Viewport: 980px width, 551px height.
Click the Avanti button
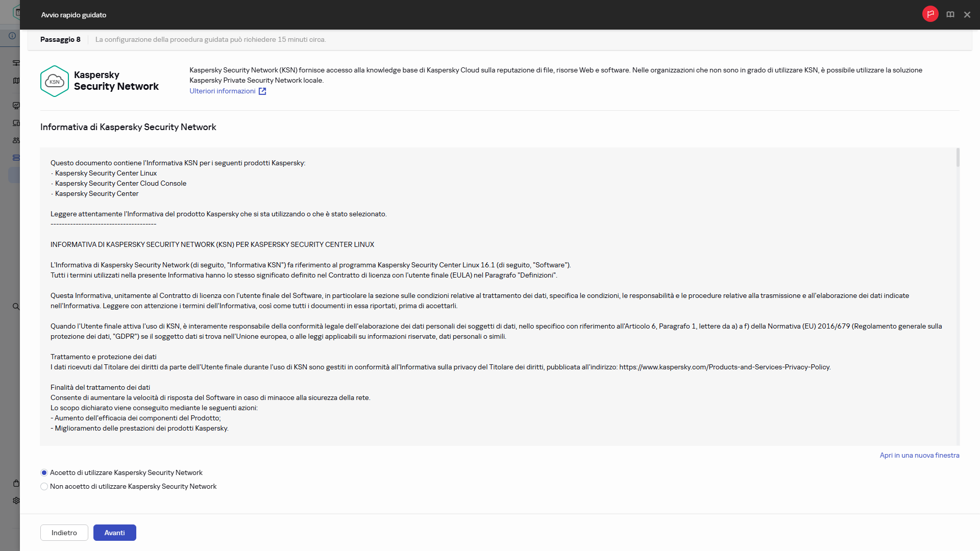[114, 533]
